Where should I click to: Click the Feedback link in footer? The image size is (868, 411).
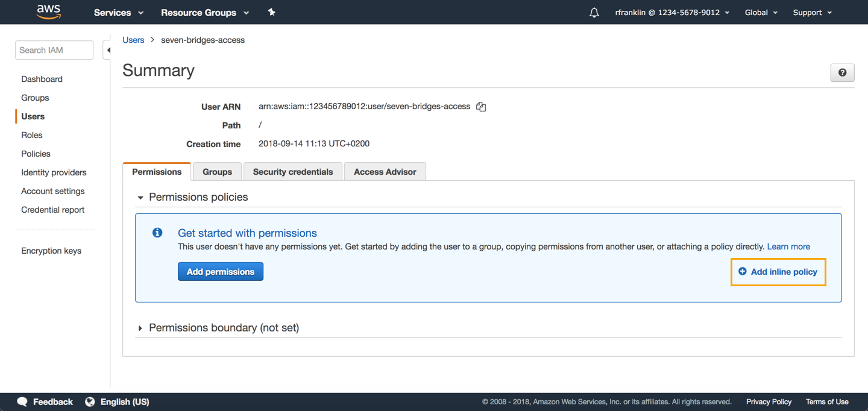(52, 401)
